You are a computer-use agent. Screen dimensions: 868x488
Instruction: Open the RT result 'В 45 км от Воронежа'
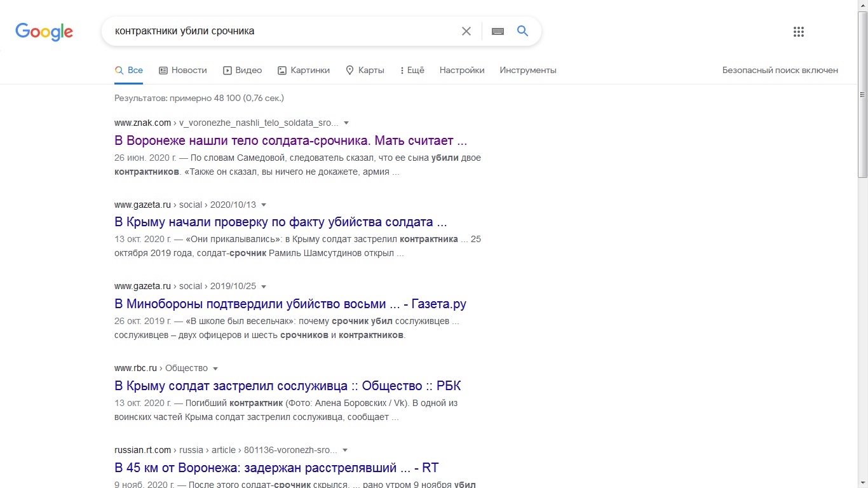tap(276, 468)
